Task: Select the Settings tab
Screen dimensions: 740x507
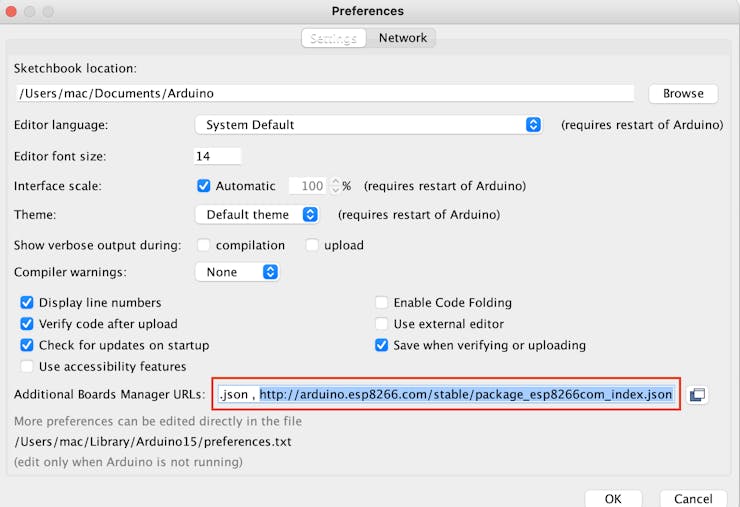Action: pyautogui.click(x=334, y=38)
